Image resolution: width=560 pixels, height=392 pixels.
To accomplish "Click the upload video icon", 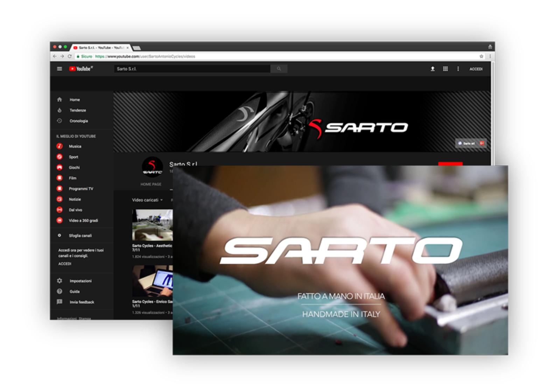I will pyautogui.click(x=433, y=69).
